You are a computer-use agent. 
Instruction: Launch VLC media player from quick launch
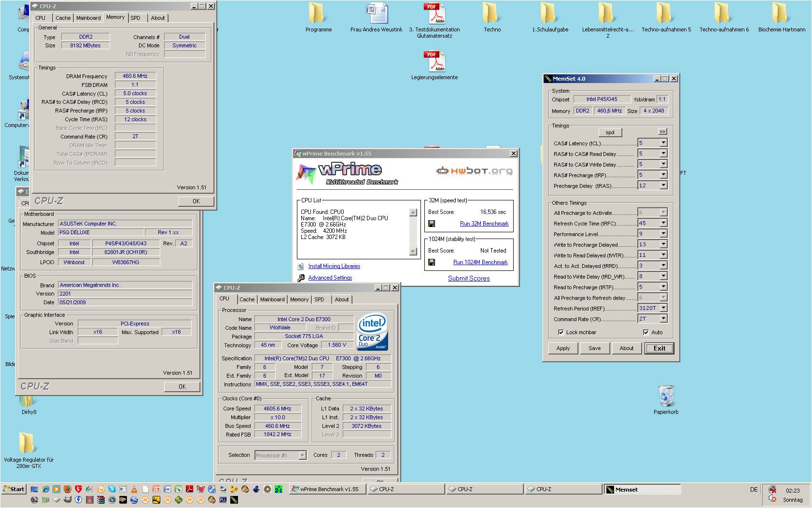point(134,489)
